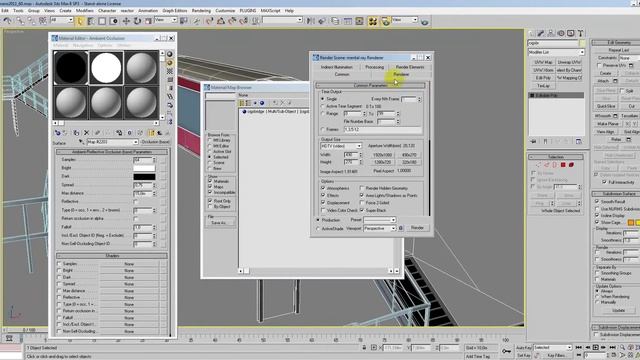Open the Rendering menu
Screen dimensions: 640x360
pyautogui.click(x=201, y=11)
